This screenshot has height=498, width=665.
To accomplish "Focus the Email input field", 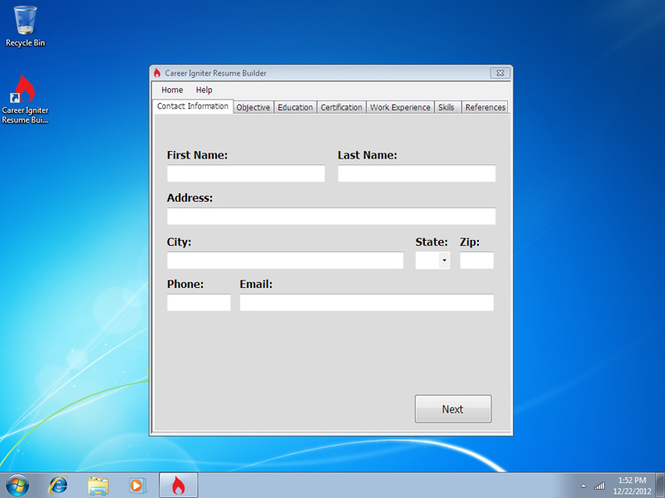I will 367,302.
